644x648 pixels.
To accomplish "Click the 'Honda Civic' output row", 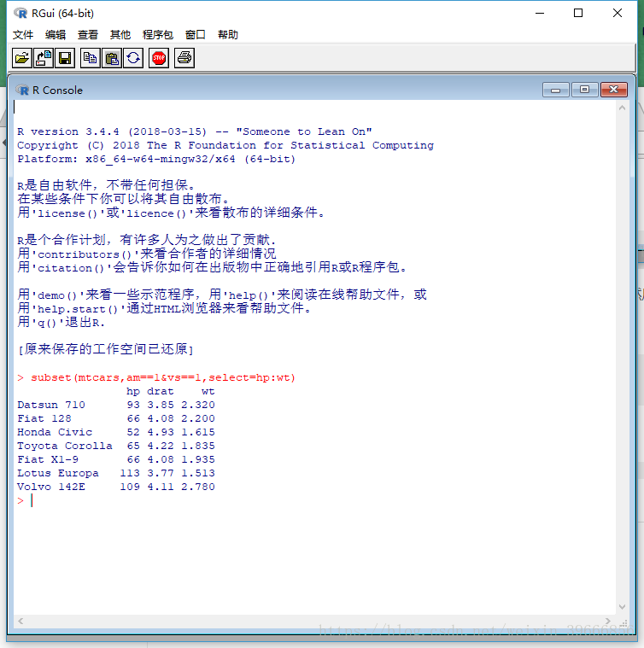I will coord(116,432).
